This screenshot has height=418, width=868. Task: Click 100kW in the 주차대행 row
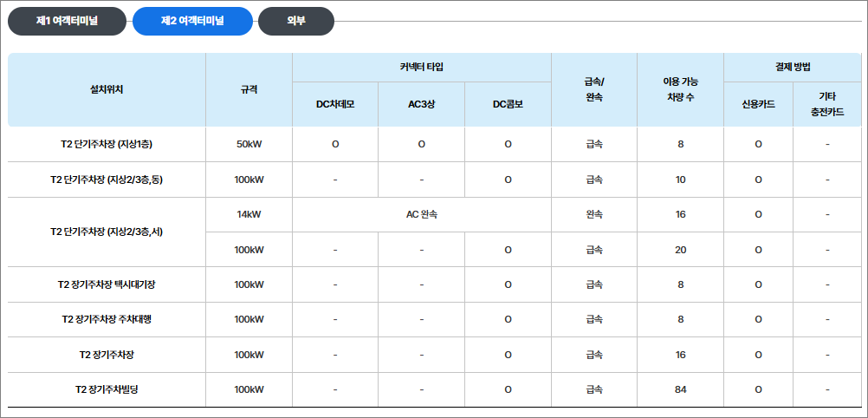249,319
